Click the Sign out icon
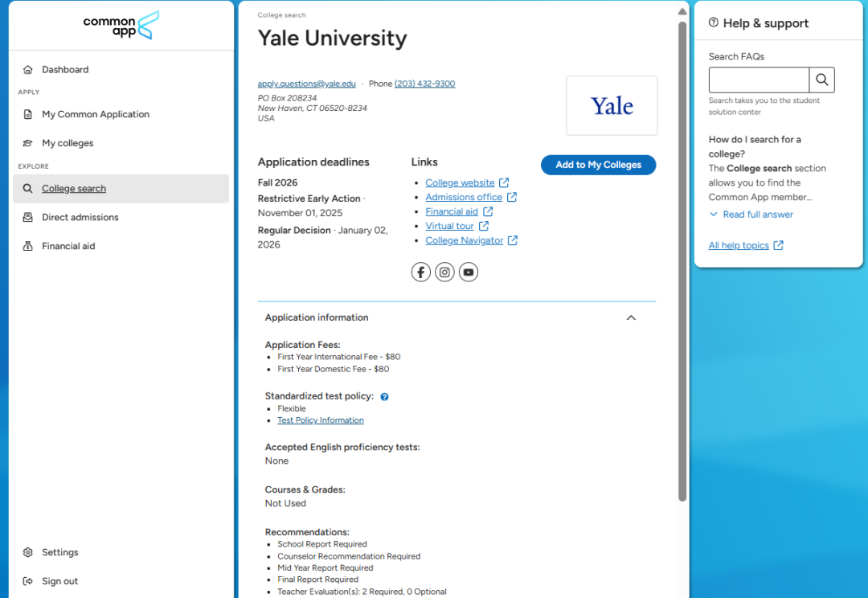This screenshot has height=598, width=868. [x=28, y=581]
